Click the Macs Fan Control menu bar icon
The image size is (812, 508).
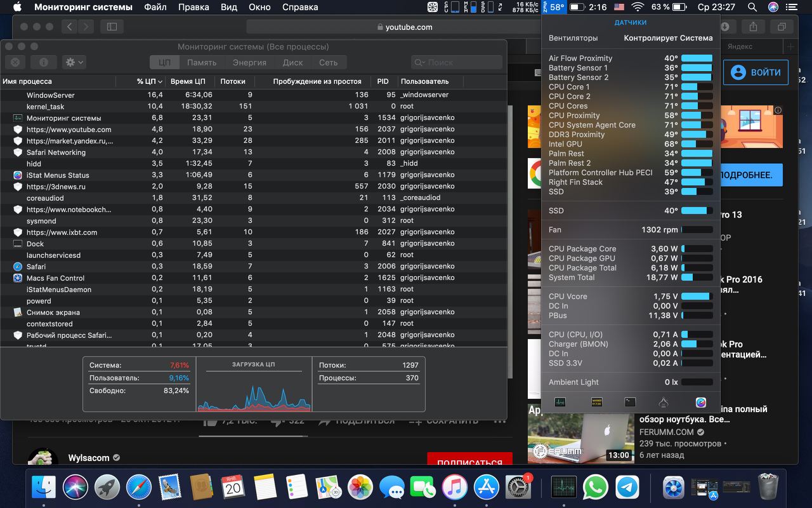pyautogui.click(x=432, y=8)
